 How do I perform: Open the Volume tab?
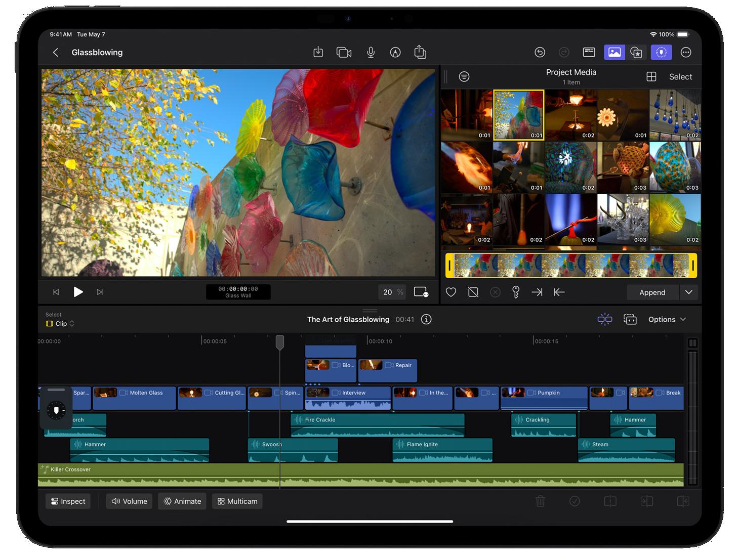(129, 501)
